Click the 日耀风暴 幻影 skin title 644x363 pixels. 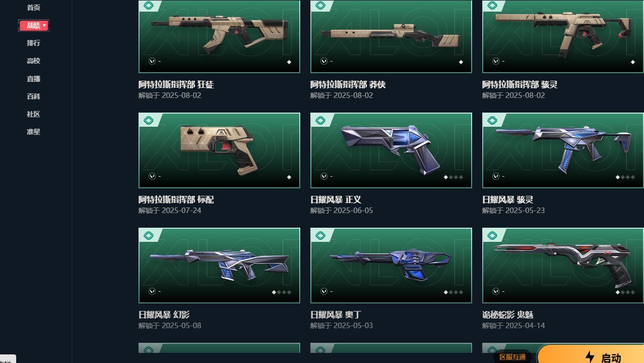pos(164,315)
